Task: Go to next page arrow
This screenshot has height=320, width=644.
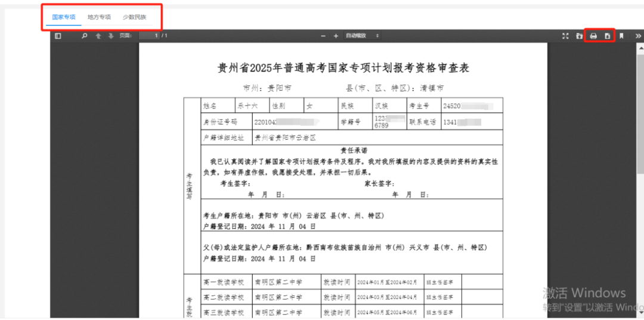Action: click(x=110, y=36)
